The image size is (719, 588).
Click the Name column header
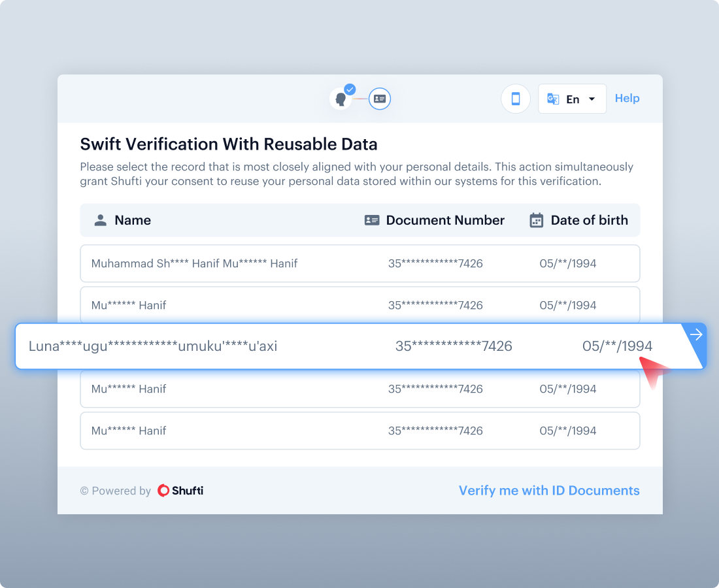133,220
